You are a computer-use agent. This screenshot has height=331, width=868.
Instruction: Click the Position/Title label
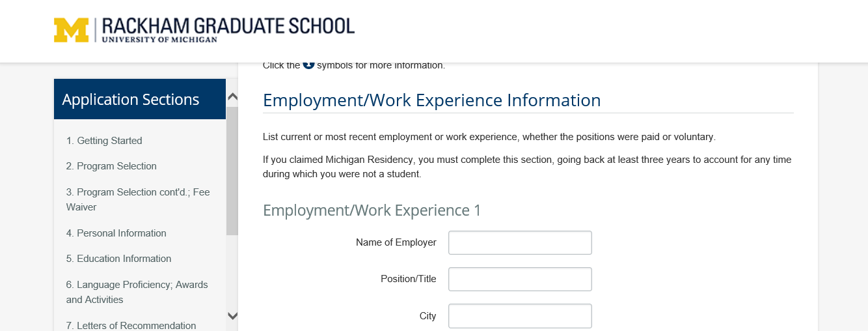point(409,279)
